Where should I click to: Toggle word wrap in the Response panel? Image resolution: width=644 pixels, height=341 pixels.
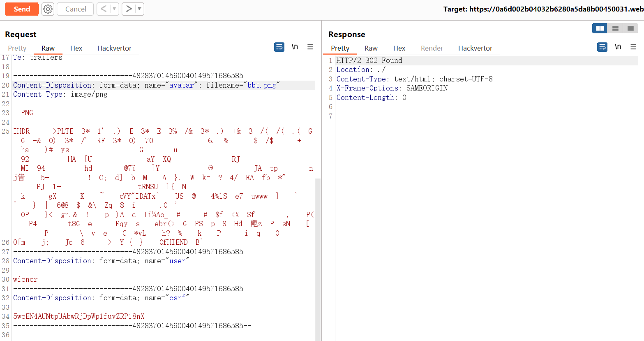point(602,47)
